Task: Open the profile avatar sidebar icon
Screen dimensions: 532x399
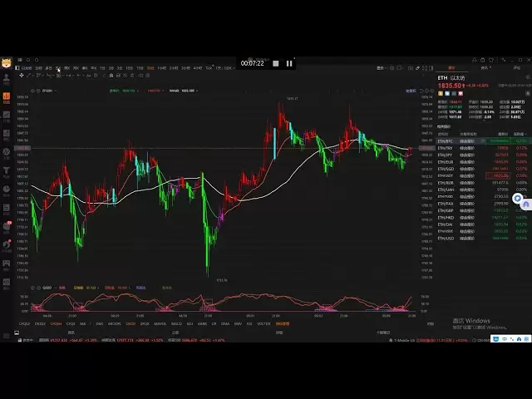Action: pos(7,79)
